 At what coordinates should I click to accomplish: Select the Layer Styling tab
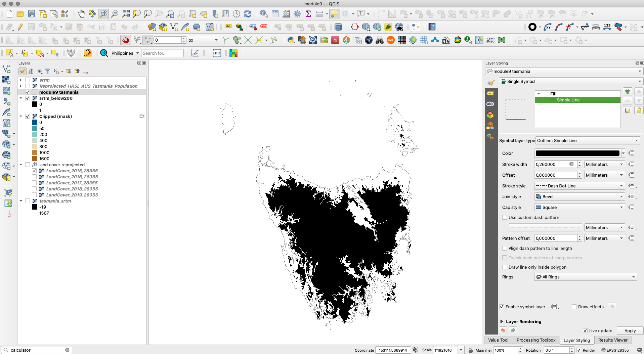point(576,340)
